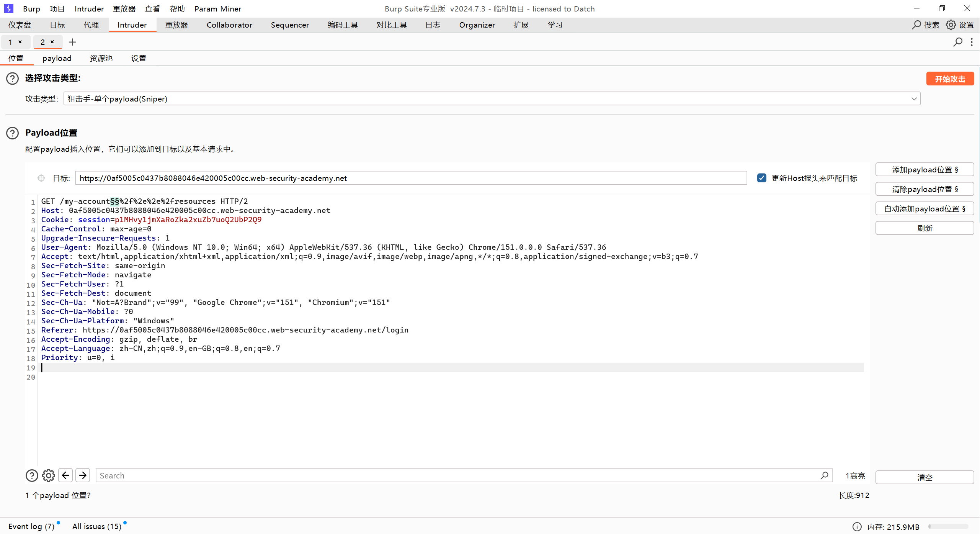Click the Burp Suite logo icon
Viewport: 980px width, 534px height.
click(8, 8)
